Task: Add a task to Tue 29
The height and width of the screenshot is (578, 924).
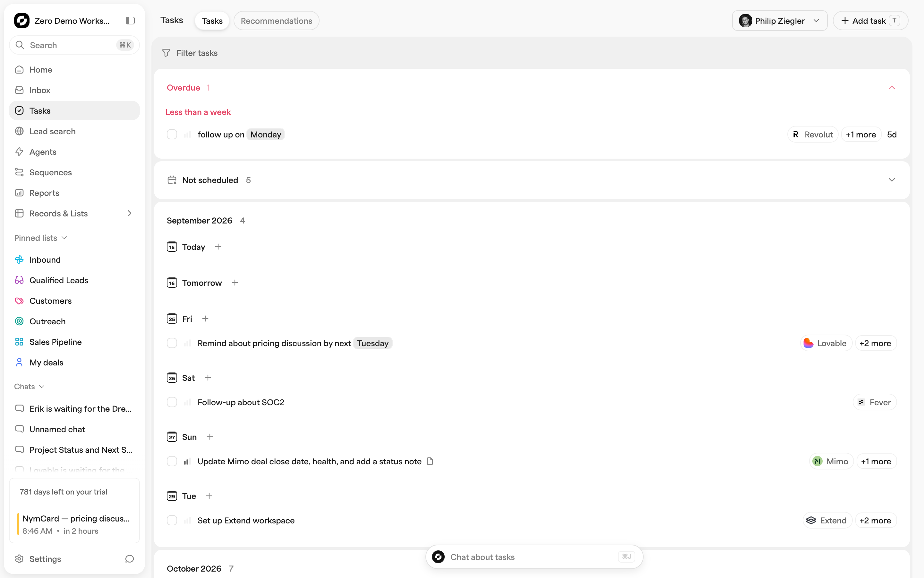Action: coord(209,496)
